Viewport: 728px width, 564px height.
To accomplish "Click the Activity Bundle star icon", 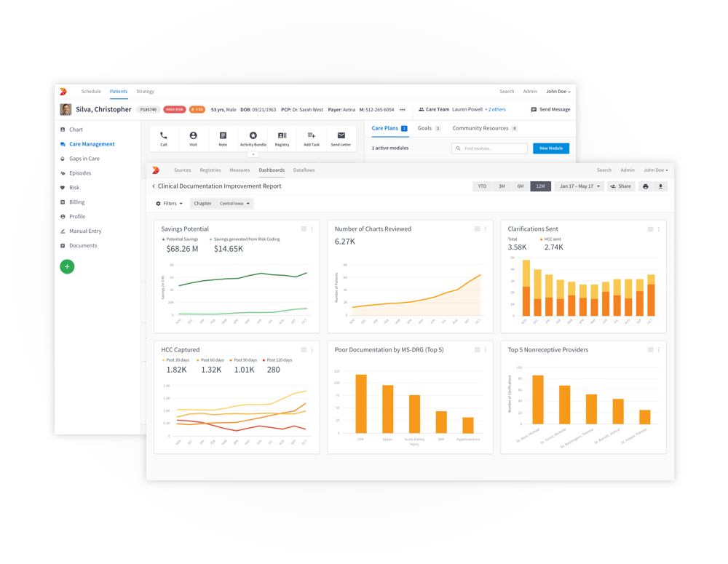I will pyautogui.click(x=253, y=136).
